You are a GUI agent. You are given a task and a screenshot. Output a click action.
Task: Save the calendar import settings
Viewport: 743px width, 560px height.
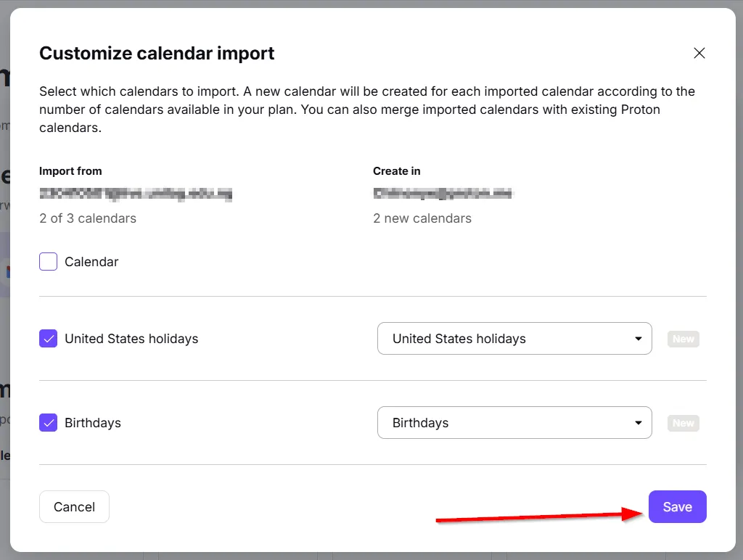pyautogui.click(x=677, y=507)
